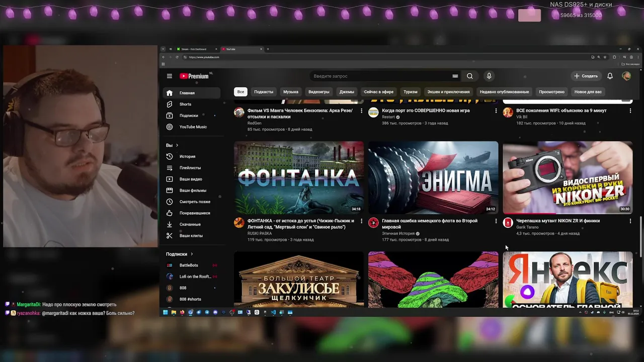644x362 pixels.
Task: Open the notifications bell
Action: click(x=610, y=76)
